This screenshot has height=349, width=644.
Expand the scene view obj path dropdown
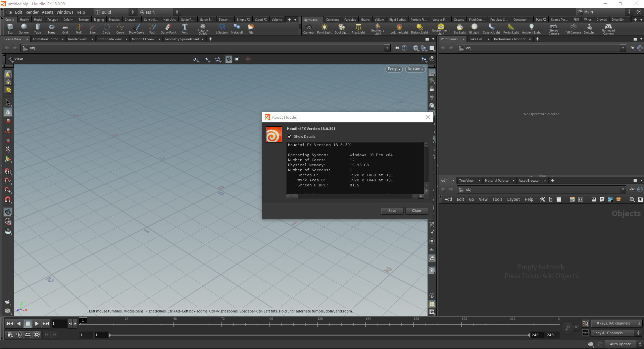tap(387, 48)
